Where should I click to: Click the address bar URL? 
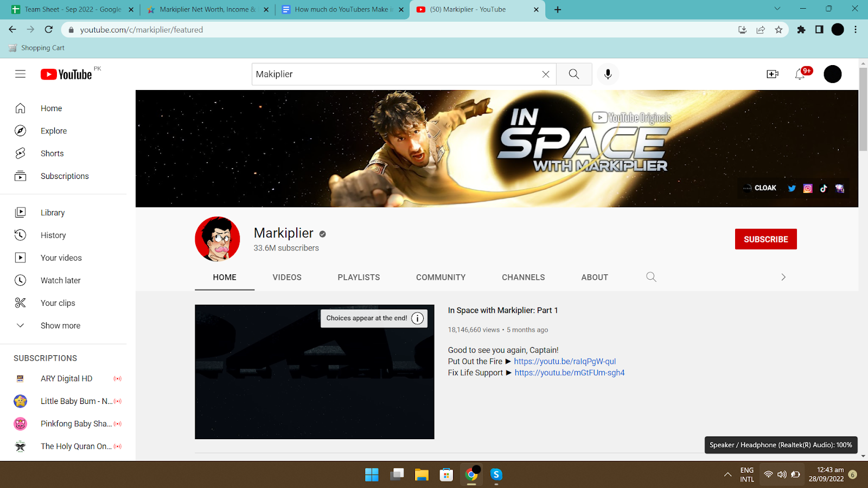[x=142, y=30]
